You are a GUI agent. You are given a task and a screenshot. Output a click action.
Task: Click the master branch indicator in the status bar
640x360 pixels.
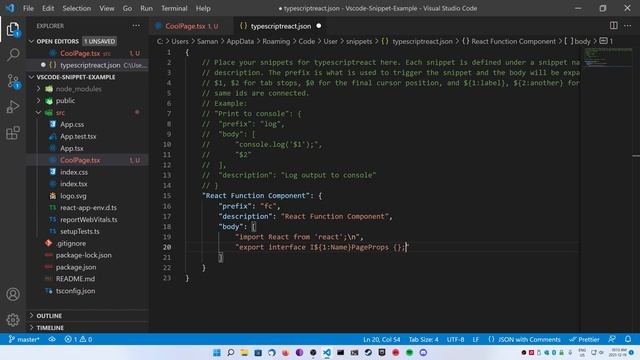[24, 339]
